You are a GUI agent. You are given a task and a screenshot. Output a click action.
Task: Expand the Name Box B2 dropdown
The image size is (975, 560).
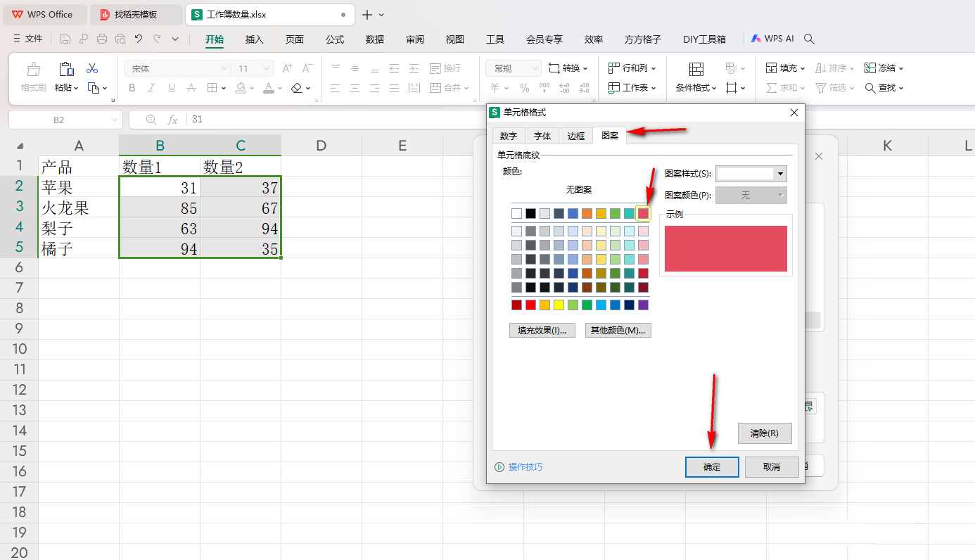coord(115,120)
